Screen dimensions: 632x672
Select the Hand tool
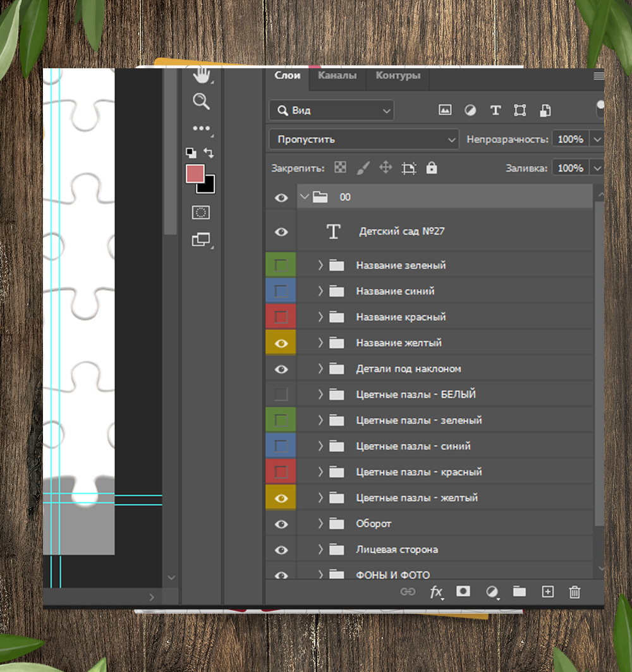click(201, 76)
